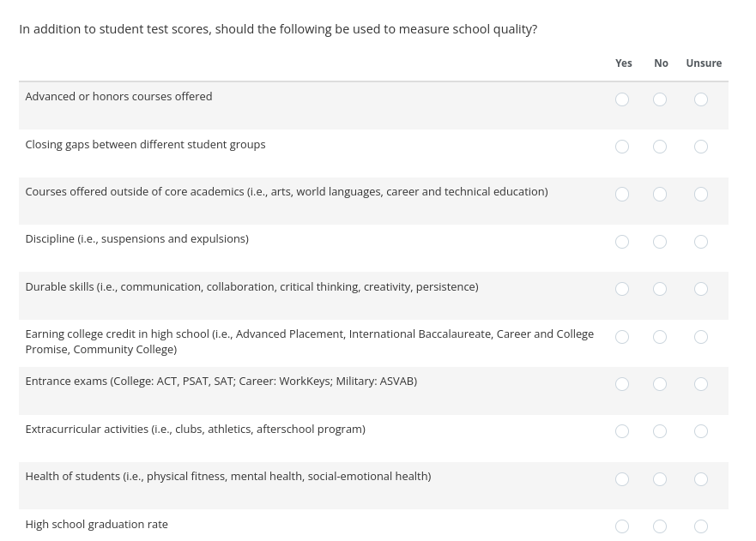This screenshot has height=541, width=756.
Task: Choose Yes for High school graduation rate
Action: tap(622, 526)
